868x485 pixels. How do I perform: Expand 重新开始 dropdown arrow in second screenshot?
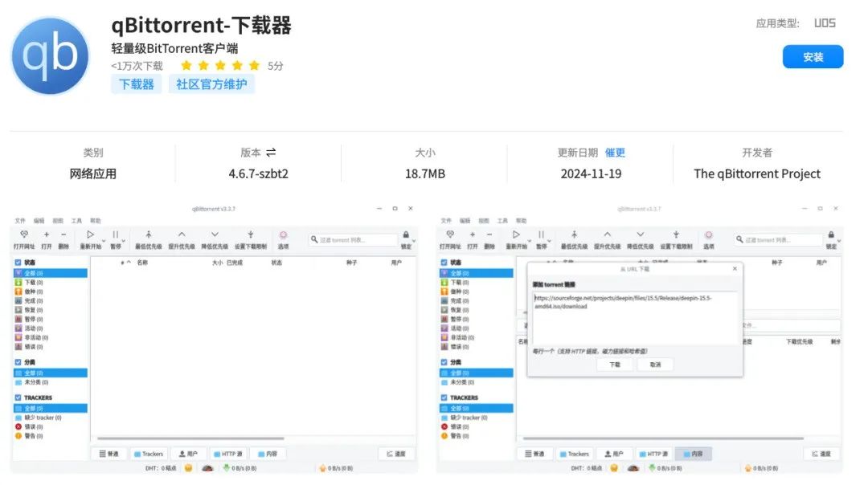529,241
